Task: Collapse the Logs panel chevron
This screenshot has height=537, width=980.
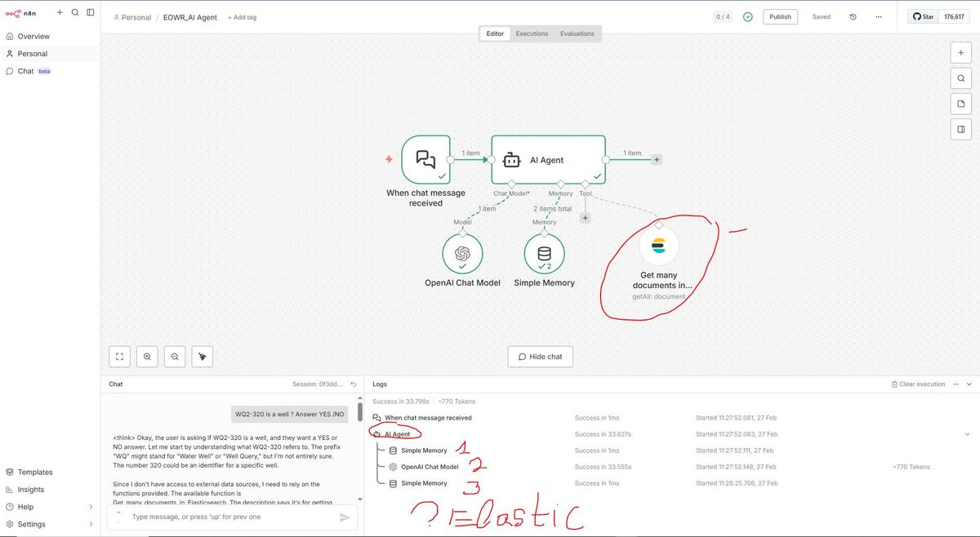Action: [969, 384]
